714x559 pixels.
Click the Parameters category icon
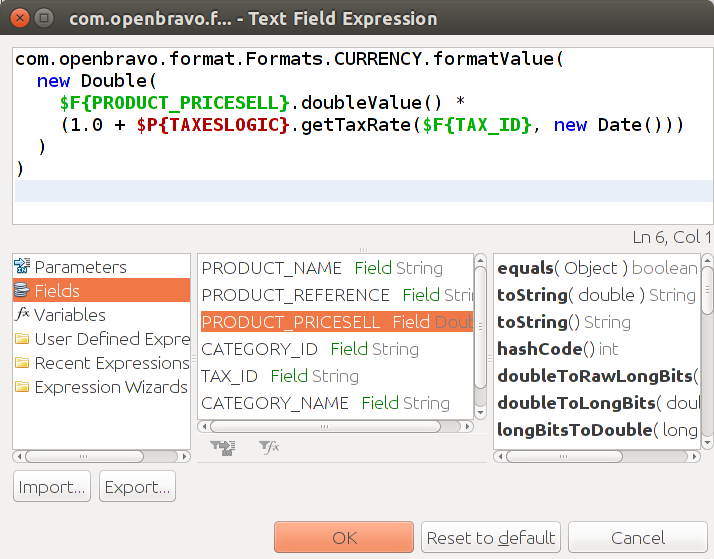click(22, 267)
